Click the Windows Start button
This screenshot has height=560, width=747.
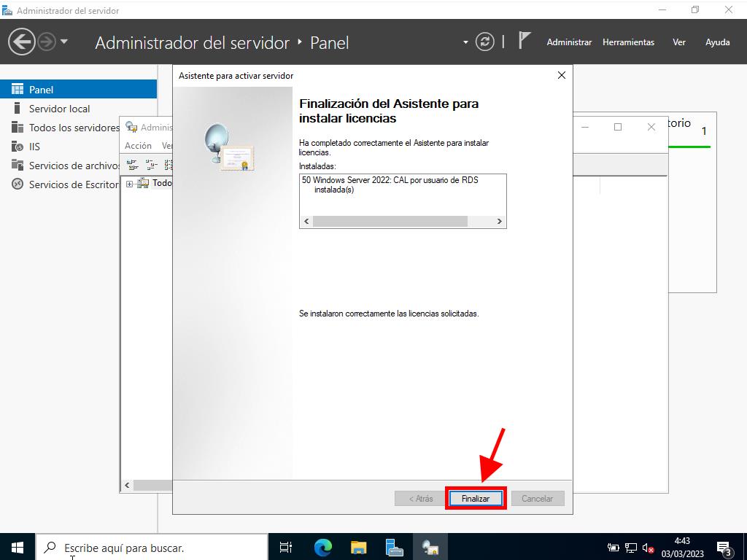click(18, 547)
